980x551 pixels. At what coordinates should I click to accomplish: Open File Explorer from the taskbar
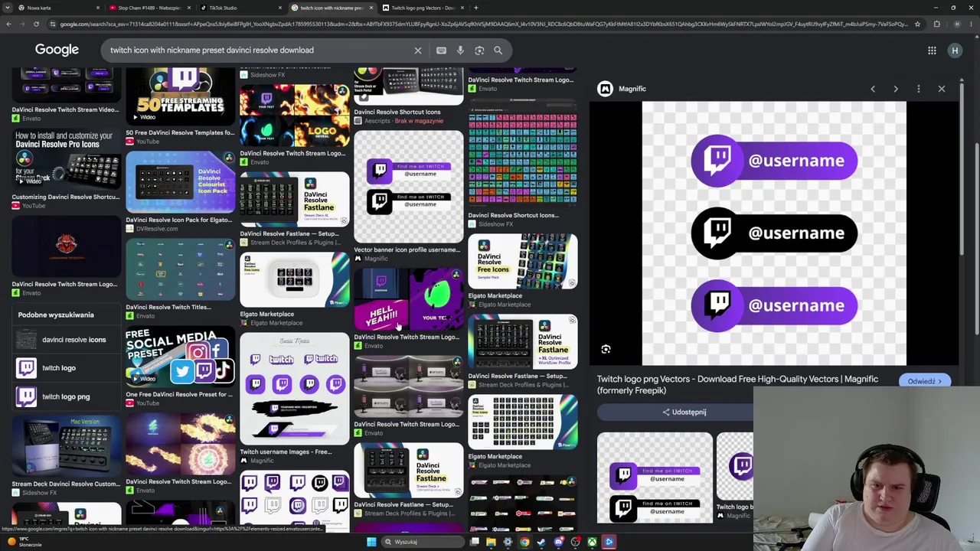pyautogui.click(x=491, y=542)
